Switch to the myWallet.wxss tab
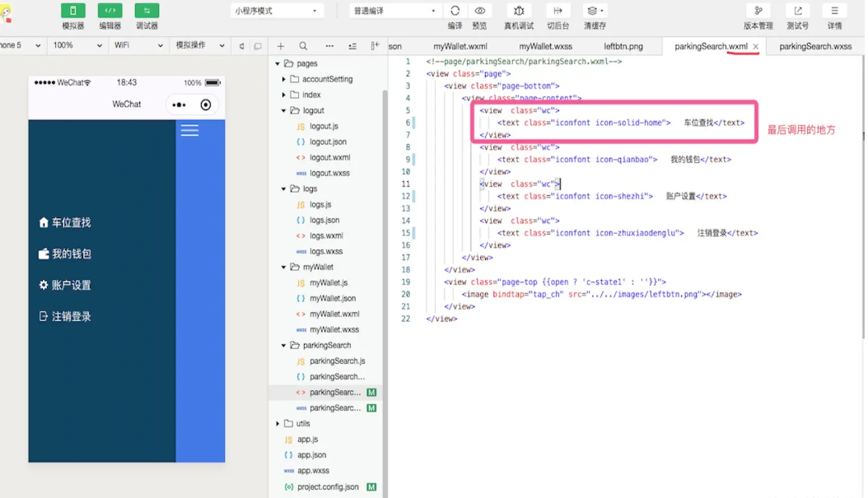 545,46
